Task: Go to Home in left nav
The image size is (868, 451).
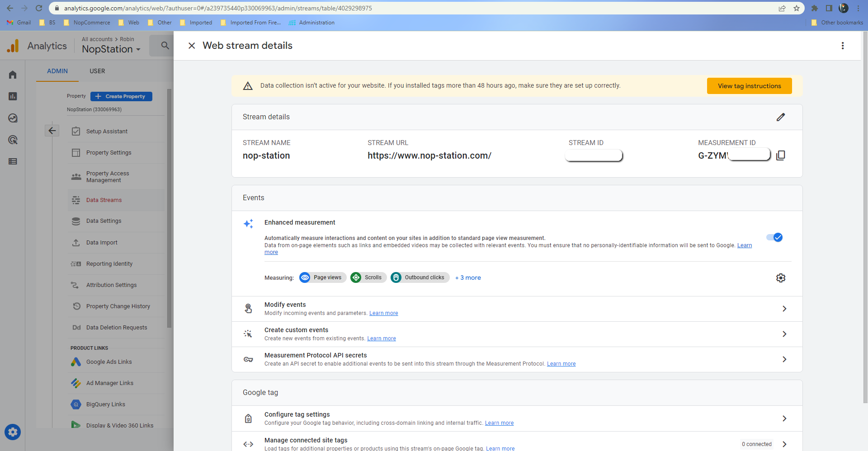Action: tap(13, 75)
